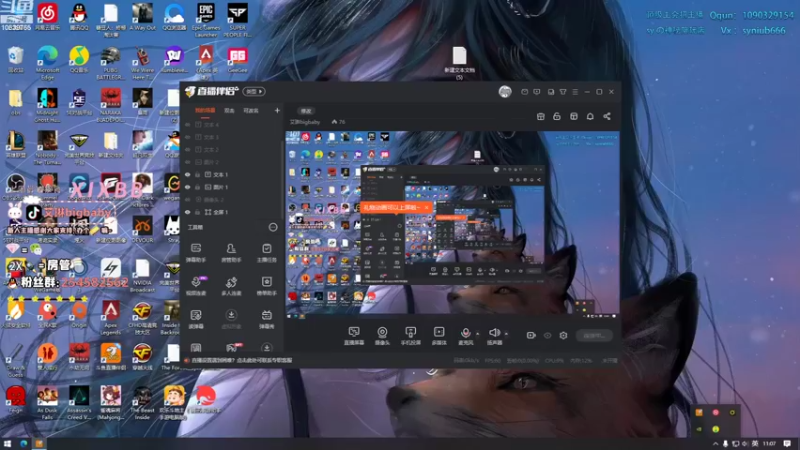Add a 多媒体 media source
This screenshot has width=800, height=450.
[439, 336]
